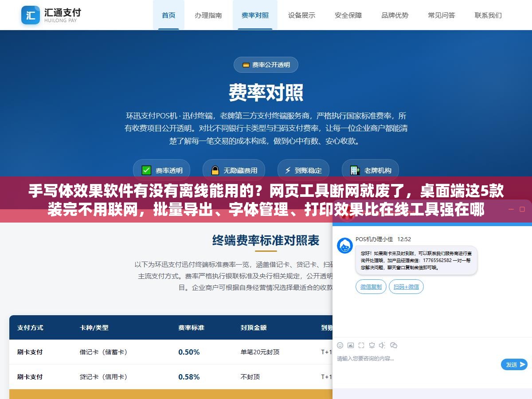Click the screenshot capture icon in chat
This screenshot has width=532, height=399.
coord(361,345)
